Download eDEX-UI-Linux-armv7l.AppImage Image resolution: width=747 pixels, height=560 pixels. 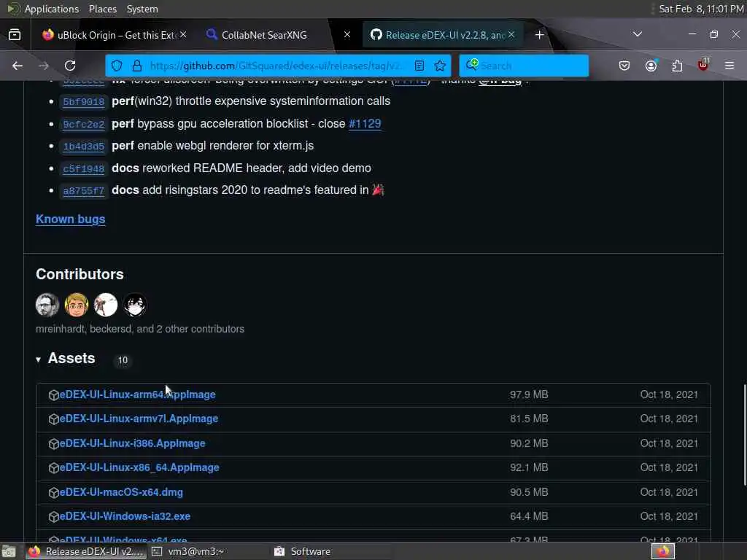pyautogui.click(x=139, y=419)
